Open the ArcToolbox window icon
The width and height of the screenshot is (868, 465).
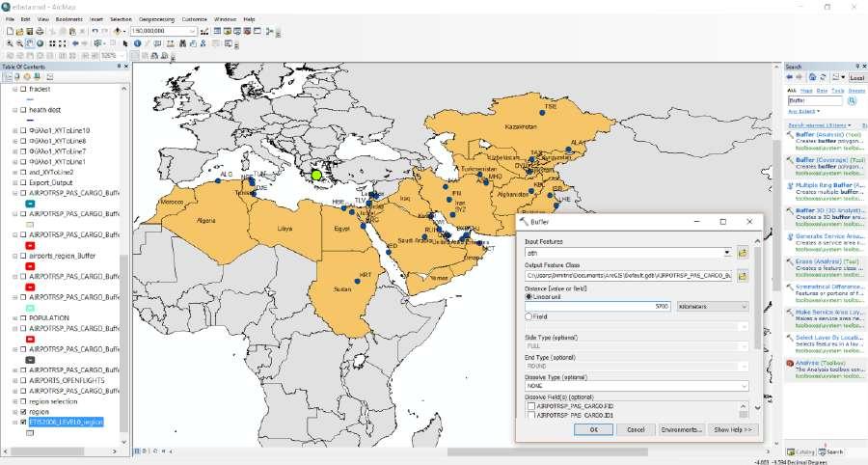pos(248,32)
